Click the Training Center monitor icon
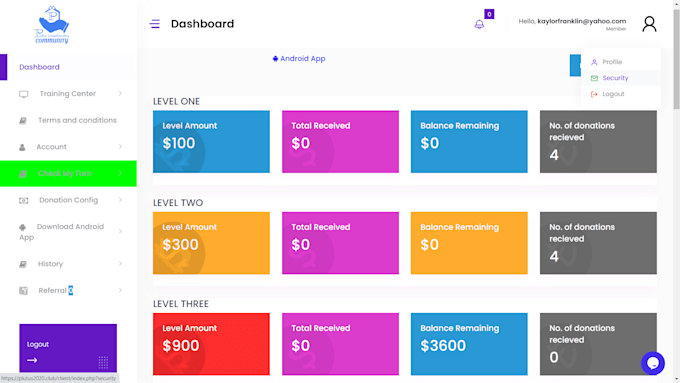 [x=23, y=94]
